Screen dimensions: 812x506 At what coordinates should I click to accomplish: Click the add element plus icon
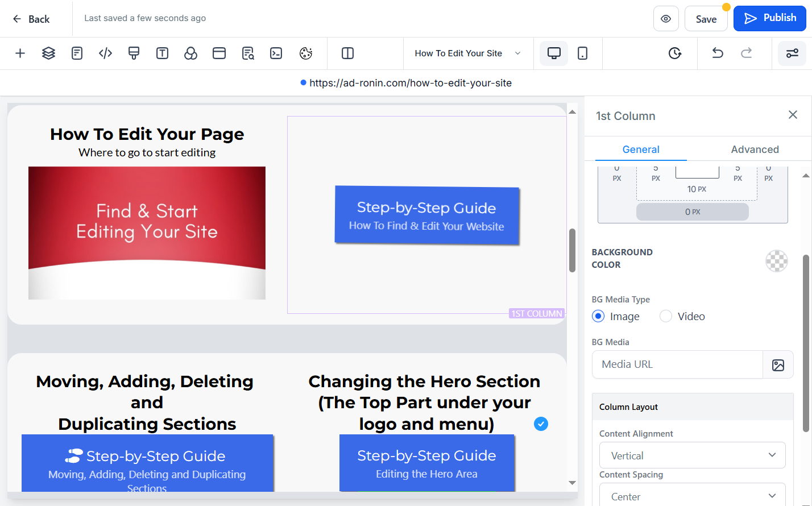[20, 53]
